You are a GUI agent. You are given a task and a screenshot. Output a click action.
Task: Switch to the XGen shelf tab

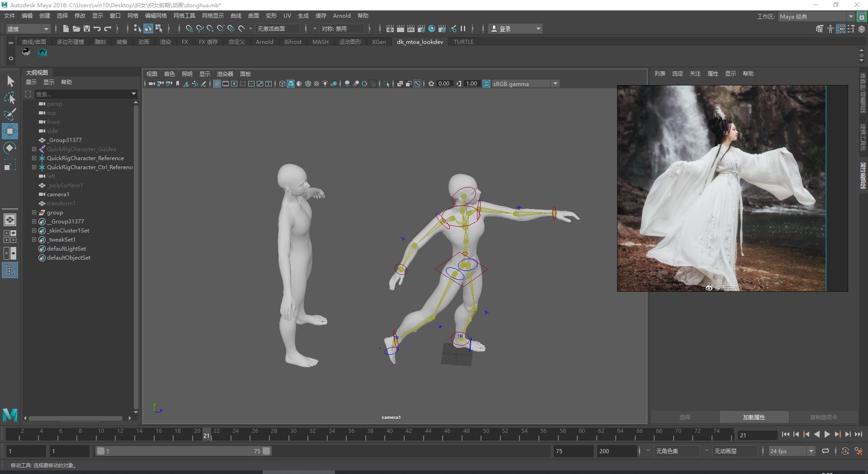[x=379, y=42]
